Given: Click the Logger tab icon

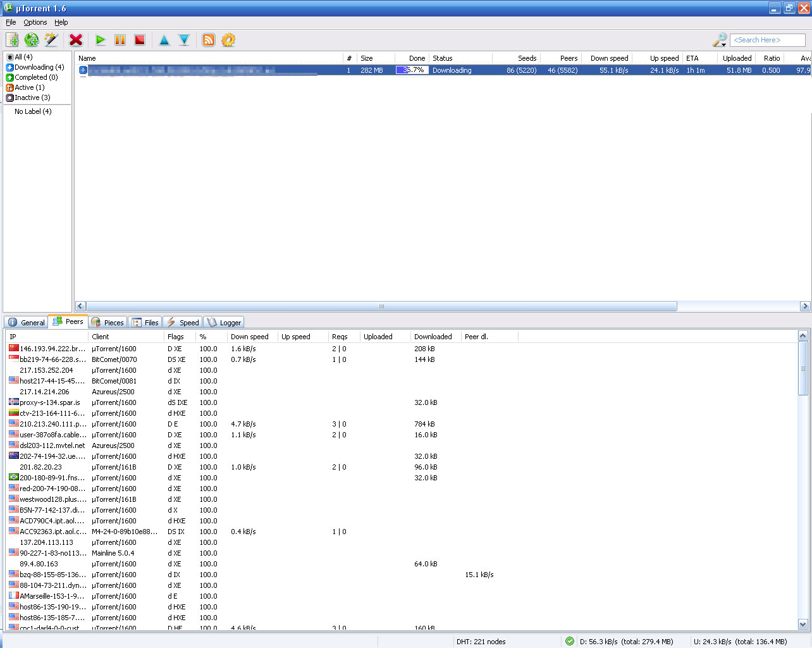Looking at the screenshot, I should tap(212, 322).
